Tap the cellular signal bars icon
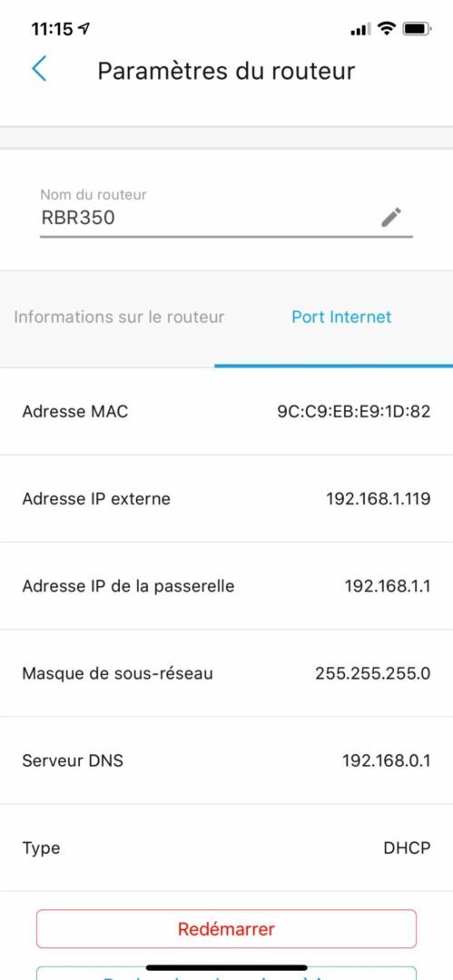This screenshot has height=980, width=453. pyautogui.click(x=360, y=29)
